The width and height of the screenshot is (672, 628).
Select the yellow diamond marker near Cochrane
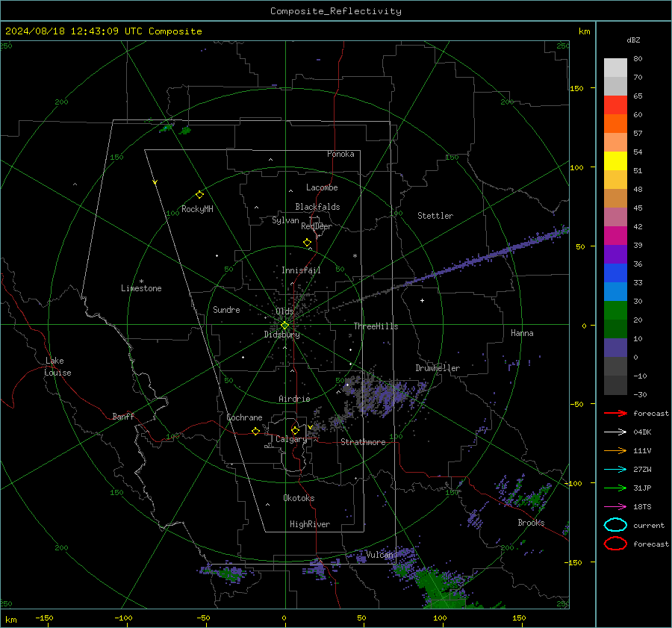point(255,431)
